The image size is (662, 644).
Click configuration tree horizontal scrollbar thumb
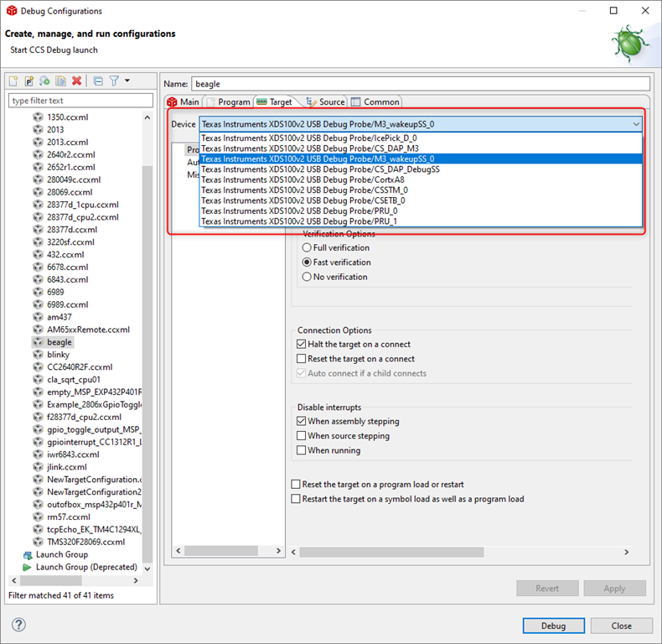[x=52, y=580]
